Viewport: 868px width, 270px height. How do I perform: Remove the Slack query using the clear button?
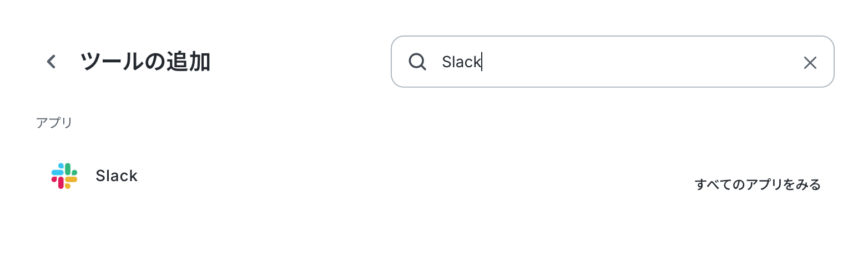810,63
